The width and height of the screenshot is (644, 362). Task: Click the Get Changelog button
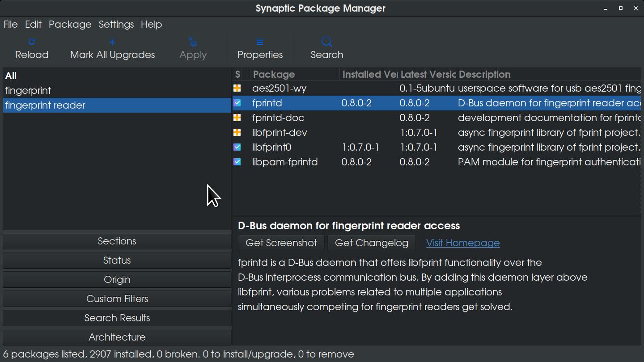point(372,243)
